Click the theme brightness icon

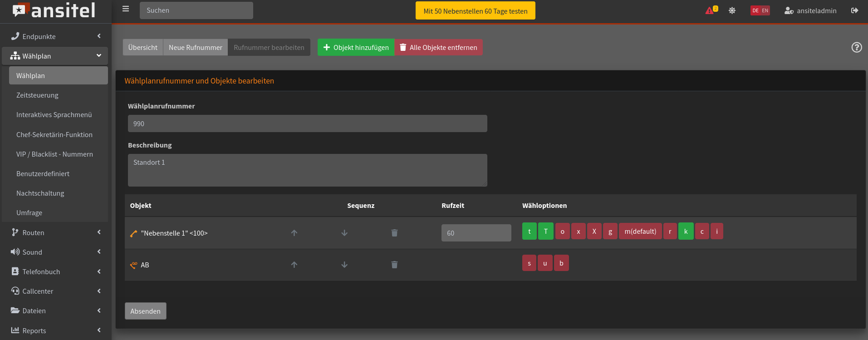point(732,10)
